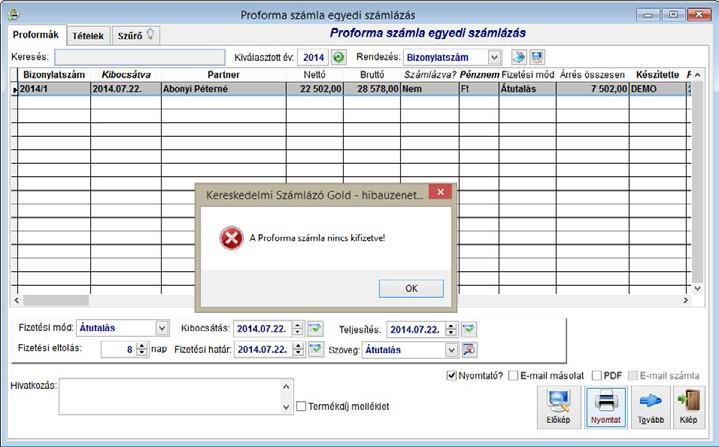Screen dimensions: 719x447
Task: Open the Fizetési mód Átutalás dropdown
Action: 162,328
